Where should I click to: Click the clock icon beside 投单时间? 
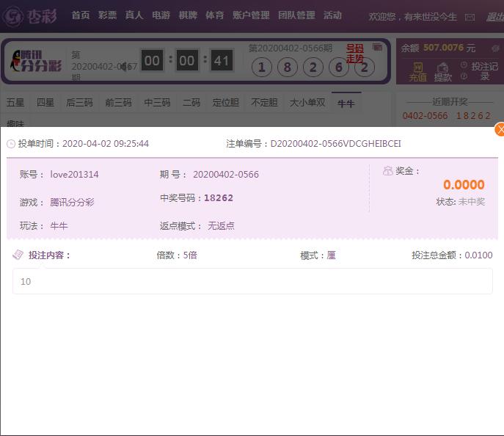click(x=11, y=144)
